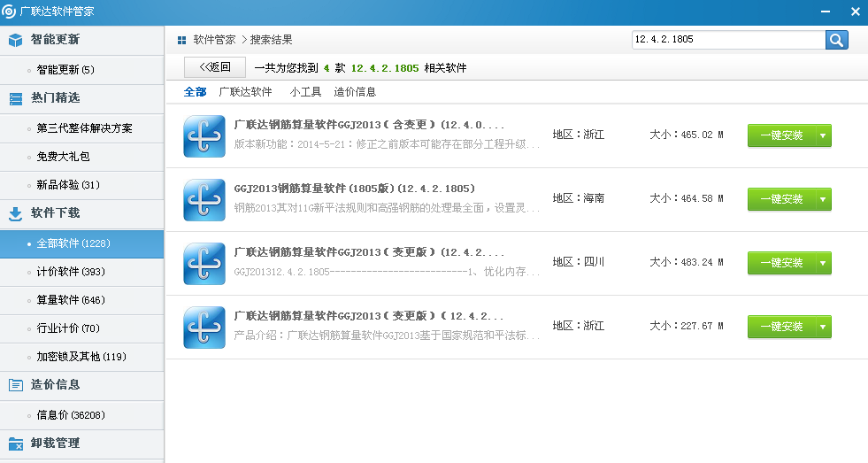
Task: Open install dropdown for 四川 entry
Action: 823,263
